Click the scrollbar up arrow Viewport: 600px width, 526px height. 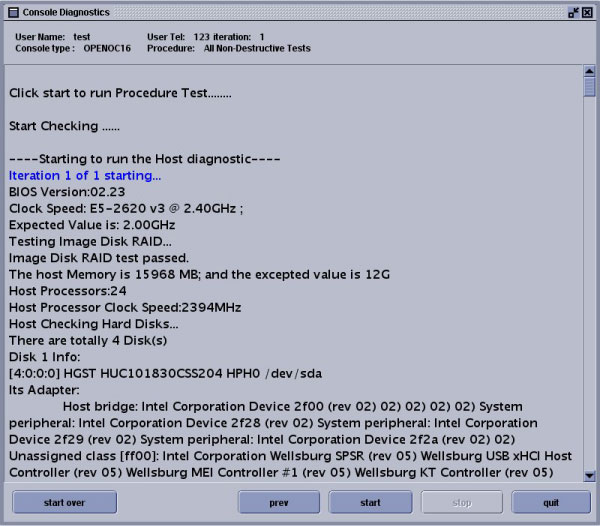pyautogui.click(x=589, y=72)
